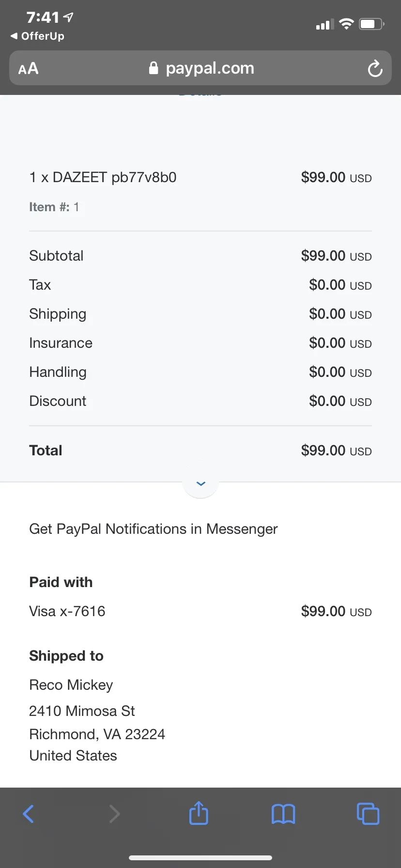This screenshot has width=401, height=868.
Task: Tap the 2410 Mimosa St address
Action: (x=82, y=711)
